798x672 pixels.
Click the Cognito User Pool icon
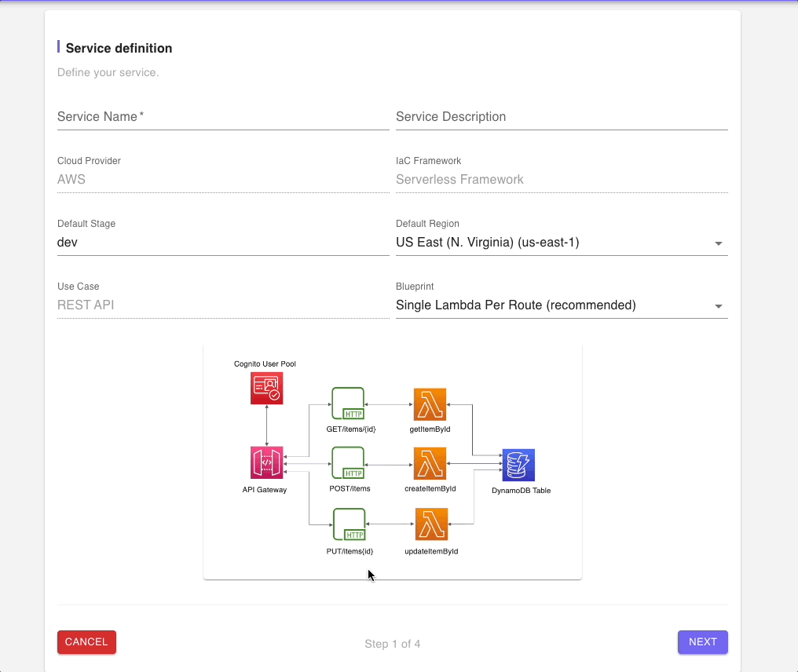[267, 388]
